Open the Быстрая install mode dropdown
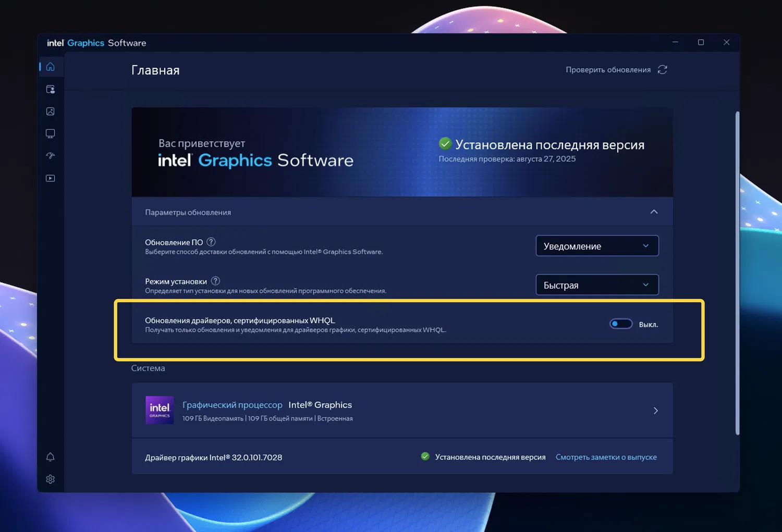This screenshot has width=782, height=532. click(597, 285)
